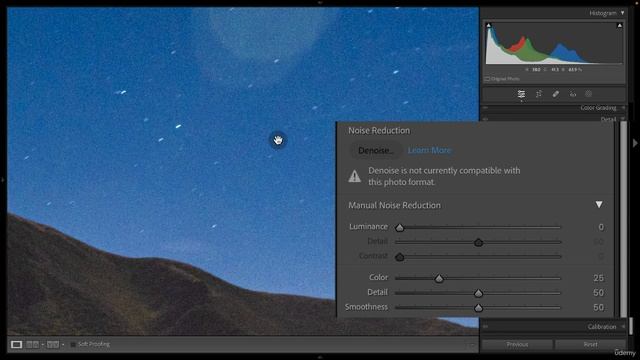
Task: Select the Healing bandage tool icon
Action: (556, 94)
